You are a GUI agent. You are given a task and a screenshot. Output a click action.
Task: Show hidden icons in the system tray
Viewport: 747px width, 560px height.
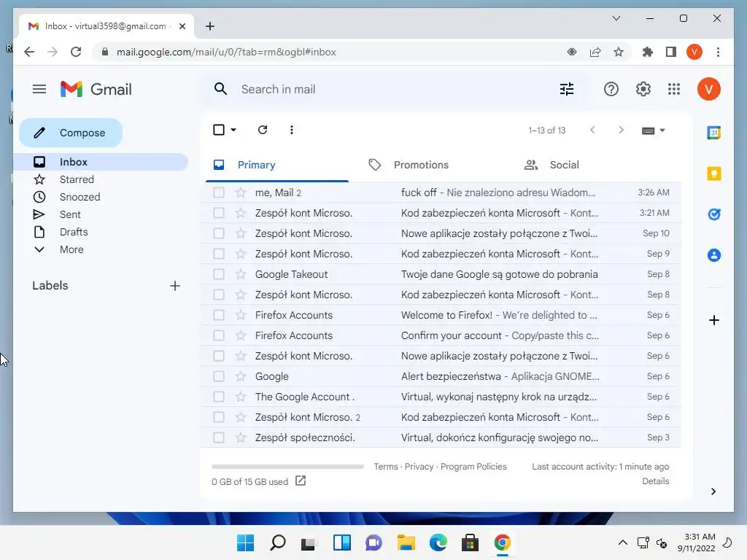[622, 542]
